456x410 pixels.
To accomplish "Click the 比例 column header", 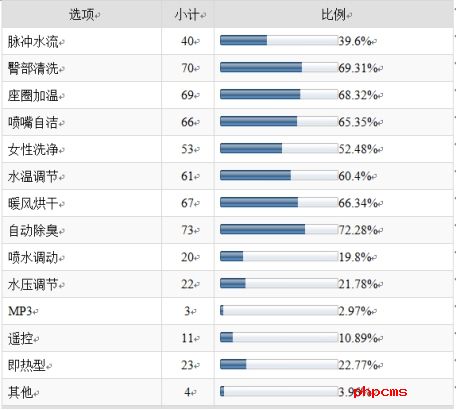I will pyautogui.click(x=333, y=15).
